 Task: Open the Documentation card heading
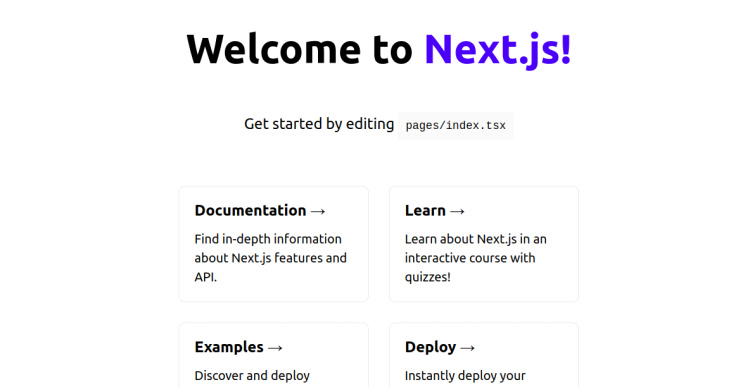click(260, 210)
